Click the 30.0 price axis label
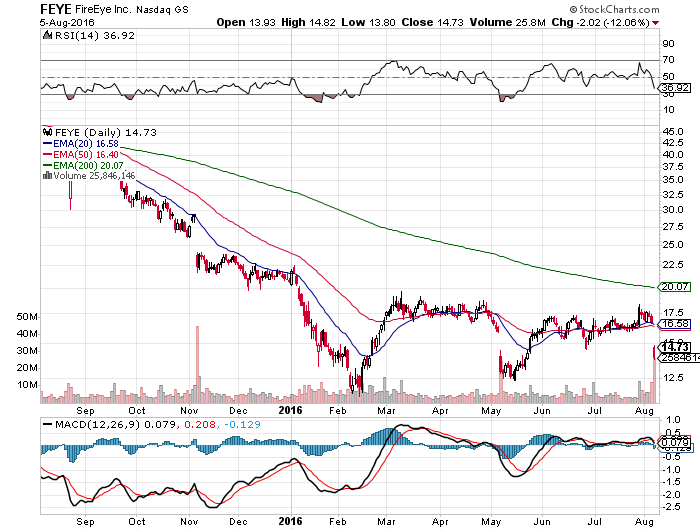700x530 pixels. [x=673, y=209]
